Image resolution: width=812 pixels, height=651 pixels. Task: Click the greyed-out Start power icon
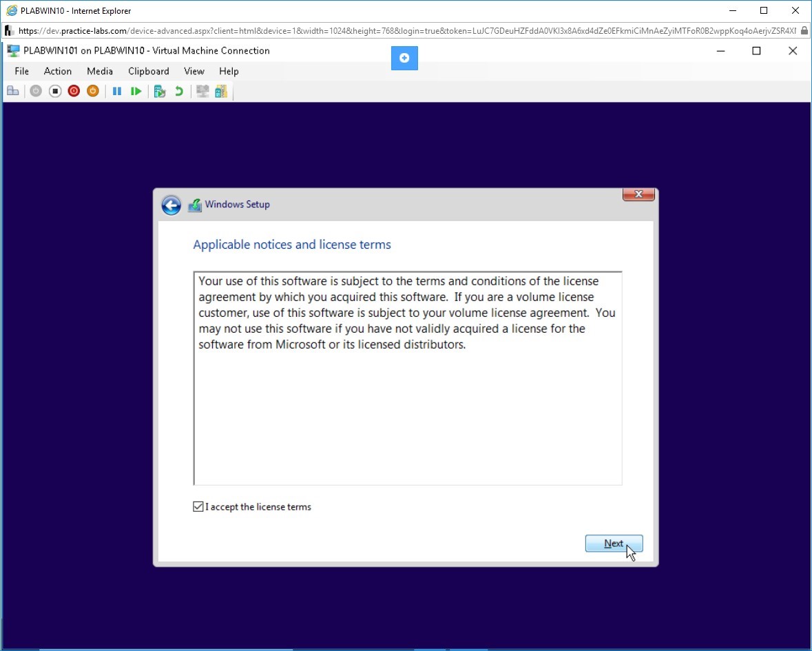click(x=36, y=92)
